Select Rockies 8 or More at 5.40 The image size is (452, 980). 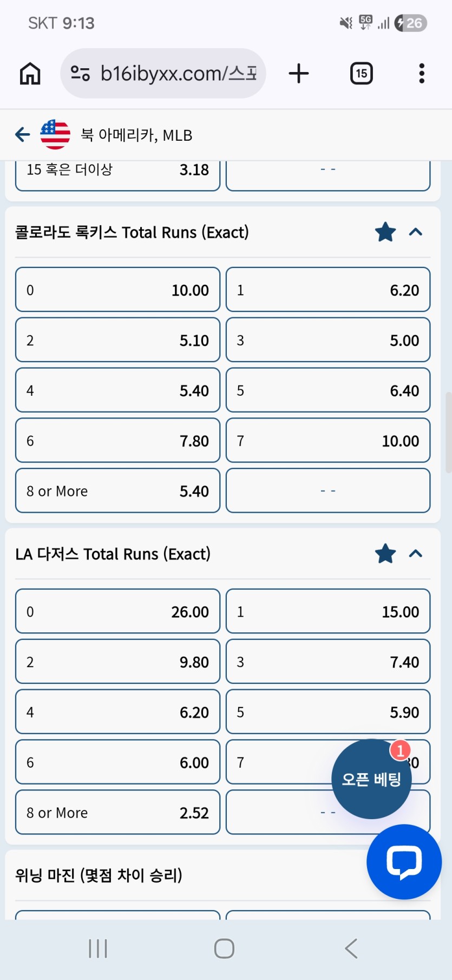(117, 491)
